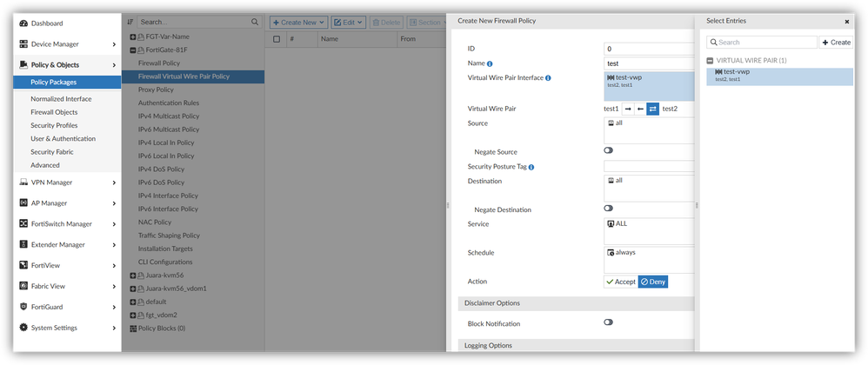Click the FortiView icon
The height and width of the screenshot is (365, 868).
[23, 265]
